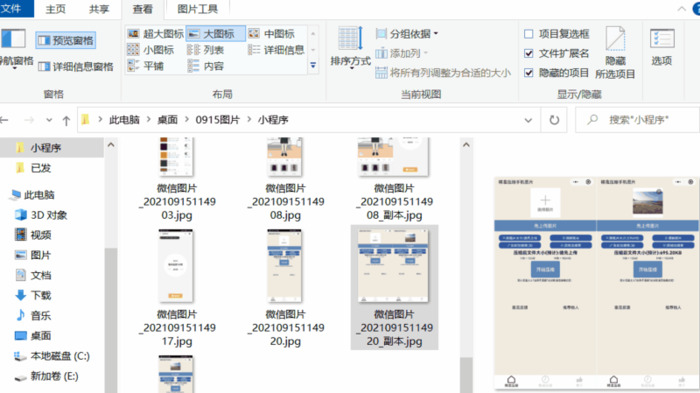Viewport: 700px width, 393px height.
Task: Select 大图标 large icons layout
Action: tap(216, 34)
